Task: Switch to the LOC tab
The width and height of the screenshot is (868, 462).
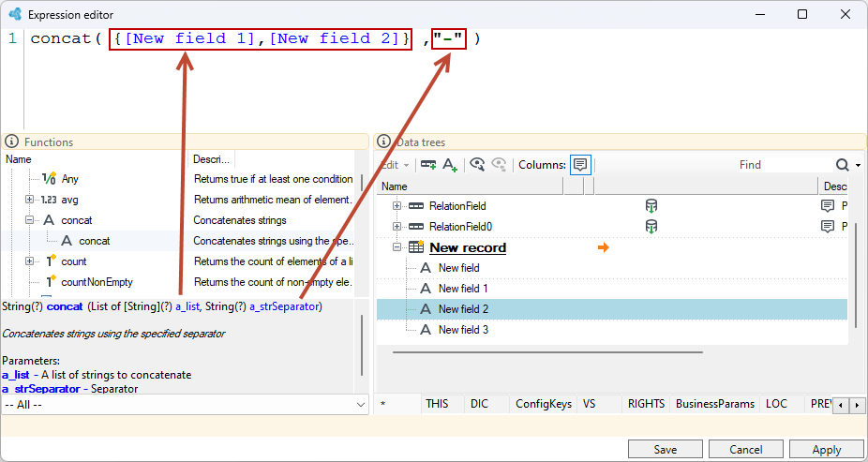Action: tap(776, 404)
